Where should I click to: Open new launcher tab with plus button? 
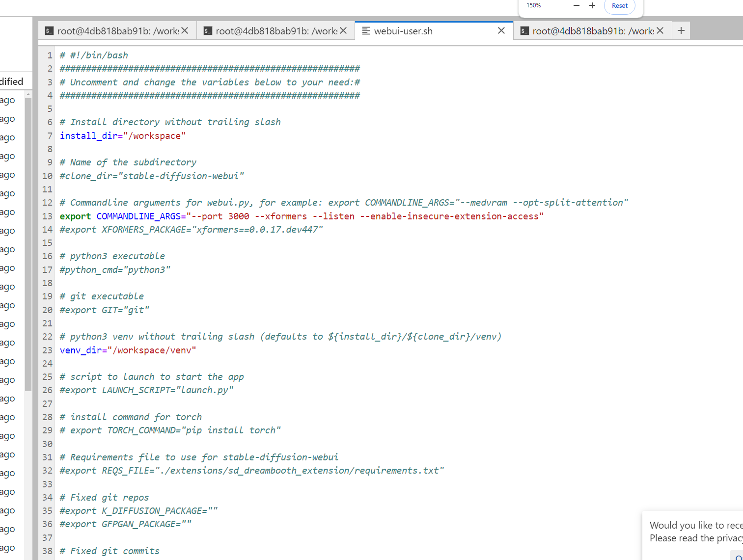point(681,30)
